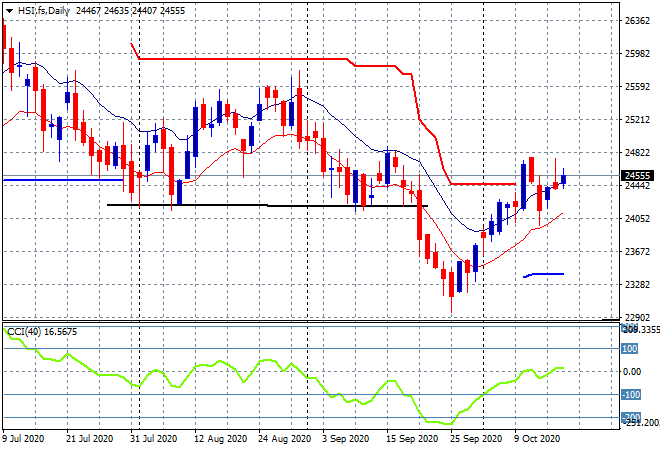Select the price axis label 23282
660x450 pixels.
click(637, 285)
